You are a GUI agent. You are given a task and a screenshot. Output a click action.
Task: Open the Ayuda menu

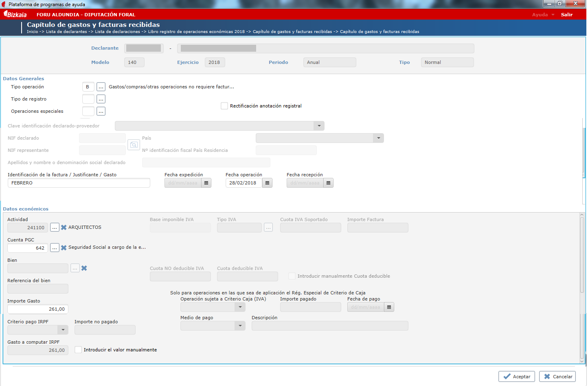543,15
